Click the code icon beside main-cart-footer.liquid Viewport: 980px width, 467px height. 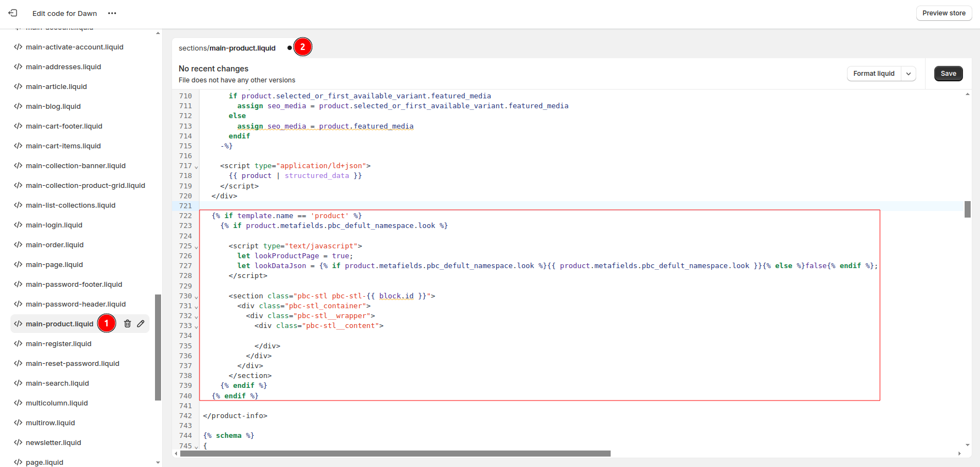click(18, 126)
